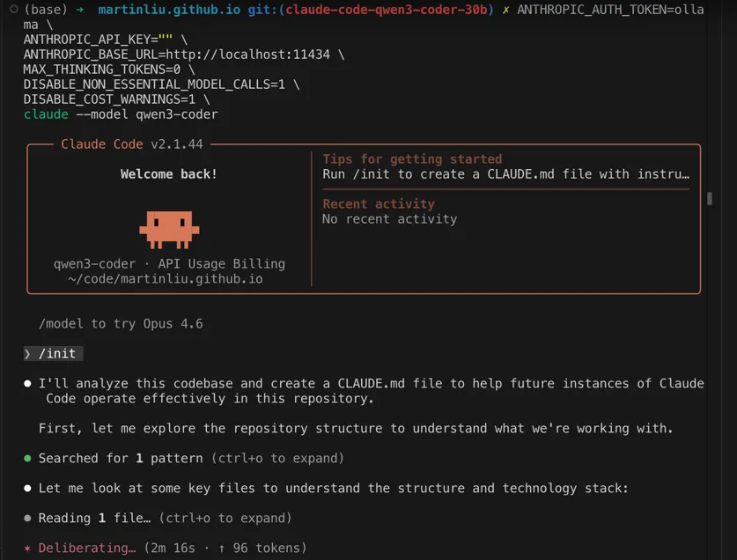The width and height of the screenshot is (737, 560).
Task: Click the hollow circle at top-left
Action: coord(14,10)
